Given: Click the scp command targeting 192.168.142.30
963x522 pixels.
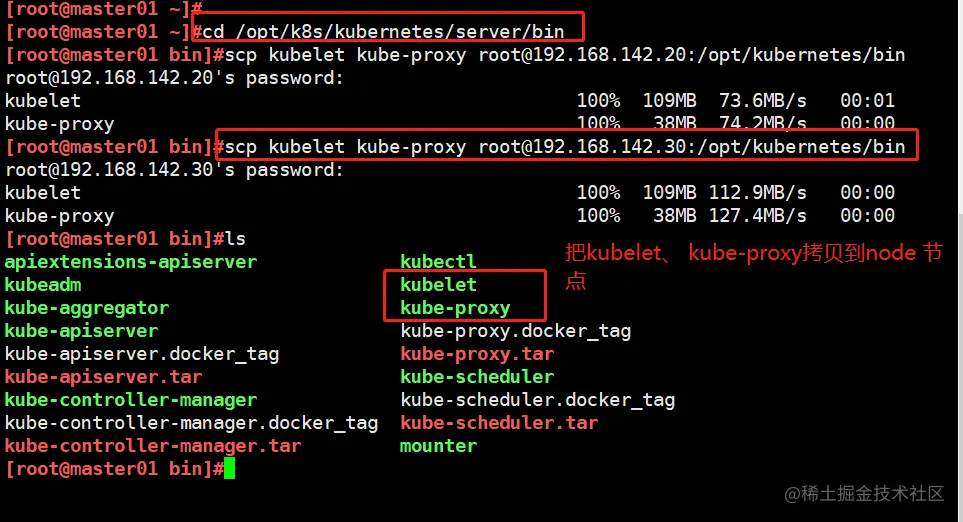Looking at the screenshot, I should (x=565, y=147).
